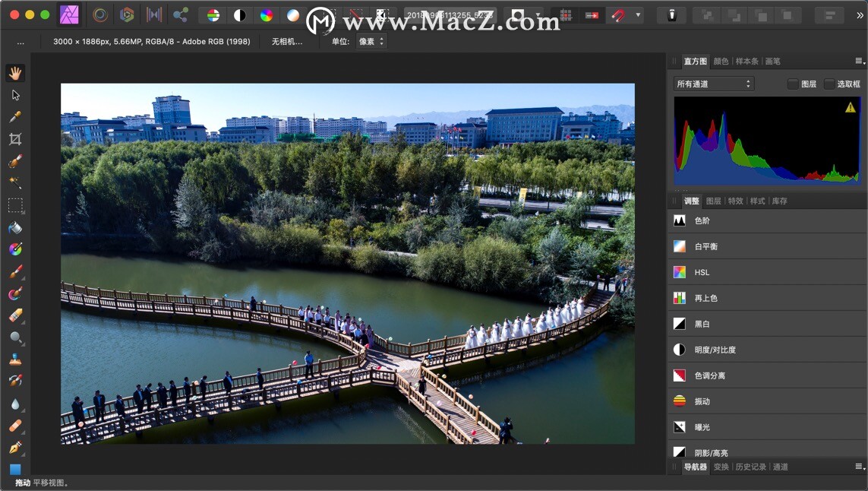Image resolution: width=868 pixels, height=491 pixels.
Task: Switch to the Develop Persona
Action: coord(128,15)
